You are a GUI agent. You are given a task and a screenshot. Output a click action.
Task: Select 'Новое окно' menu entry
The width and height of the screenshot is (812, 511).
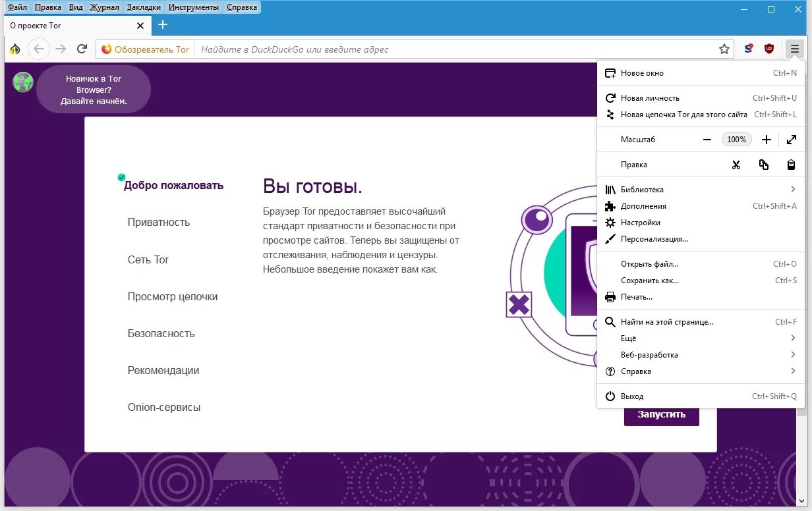701,73
